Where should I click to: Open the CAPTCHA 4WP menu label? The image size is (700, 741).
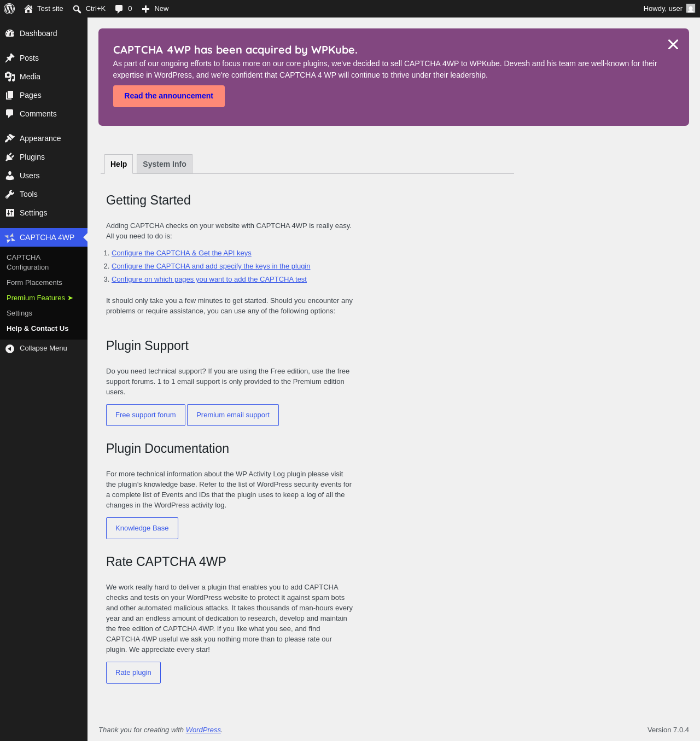pyautogui.click(x=47, y=237)
